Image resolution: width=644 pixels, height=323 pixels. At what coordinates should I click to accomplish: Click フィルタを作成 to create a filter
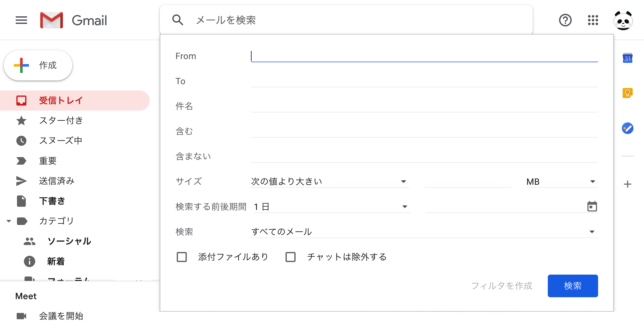(x=502, y=286)
